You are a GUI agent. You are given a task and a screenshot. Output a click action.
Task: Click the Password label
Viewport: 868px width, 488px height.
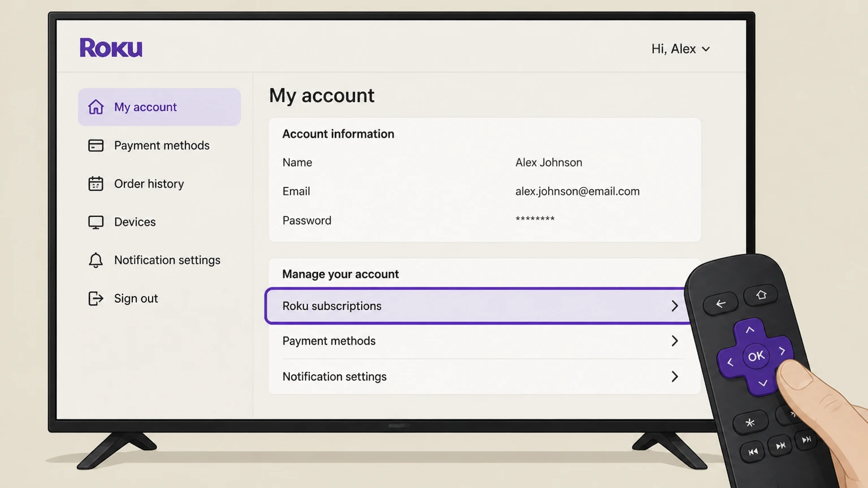click(307, 221)
